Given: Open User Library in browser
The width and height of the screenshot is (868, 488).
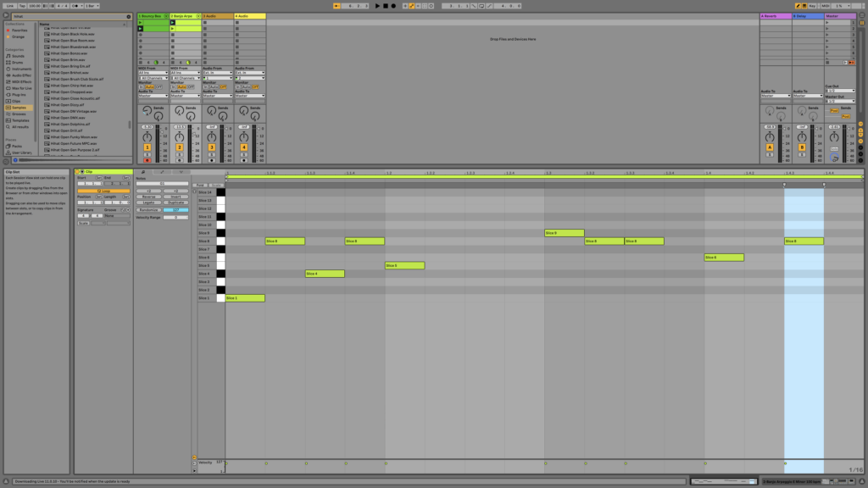Looking at the screenshot, I should [x=22, y=152].
